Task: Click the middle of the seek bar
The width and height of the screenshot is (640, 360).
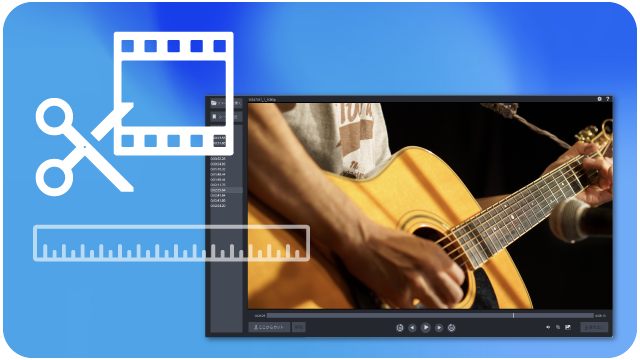Action: (x=430, y=316)
